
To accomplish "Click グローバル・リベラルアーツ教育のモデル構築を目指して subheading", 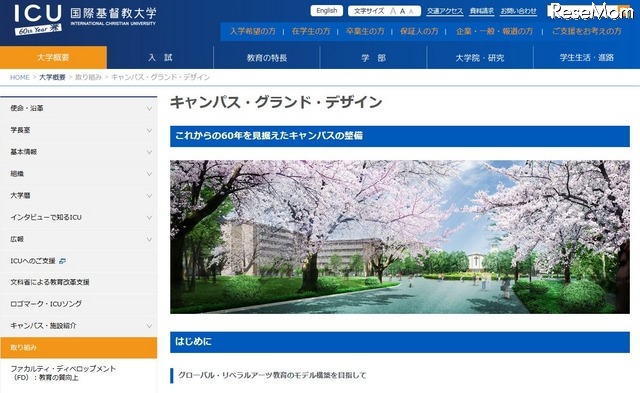I will (272, 375).
